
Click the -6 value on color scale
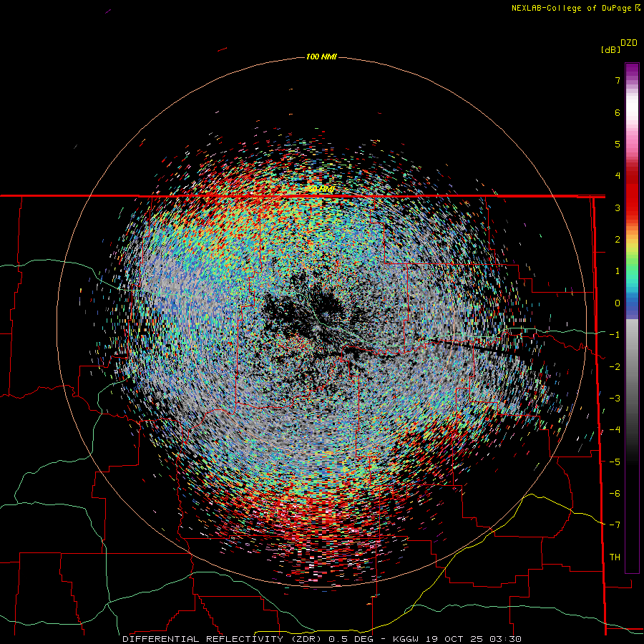click(615, 494)
